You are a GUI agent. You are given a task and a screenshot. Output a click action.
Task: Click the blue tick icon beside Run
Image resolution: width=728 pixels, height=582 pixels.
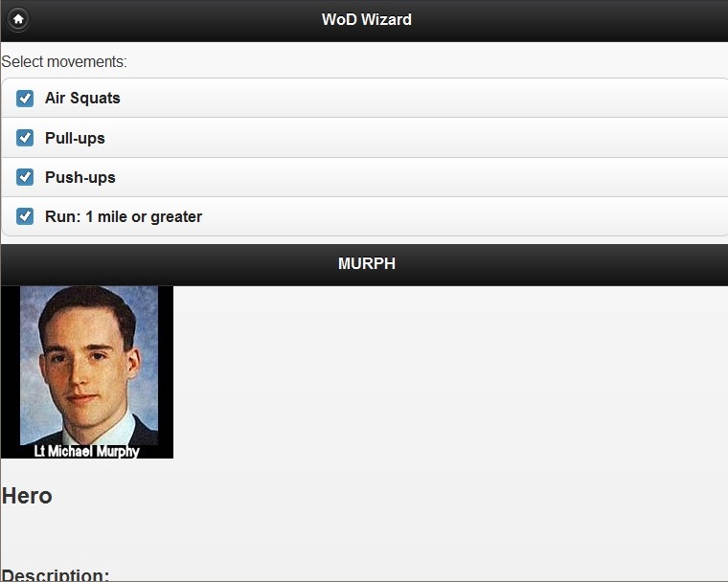click(x=25, y=216)
